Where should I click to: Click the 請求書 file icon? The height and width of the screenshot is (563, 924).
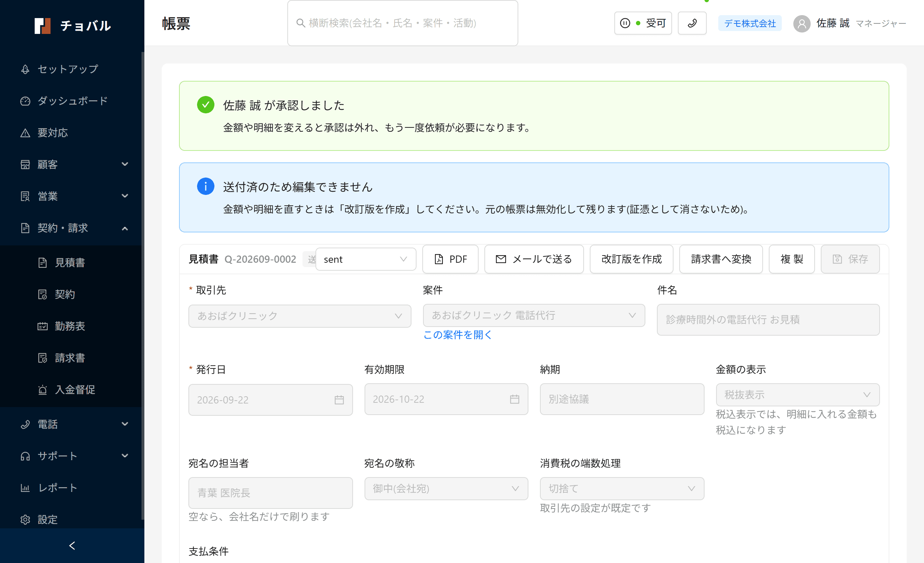(x=43, y=358)
